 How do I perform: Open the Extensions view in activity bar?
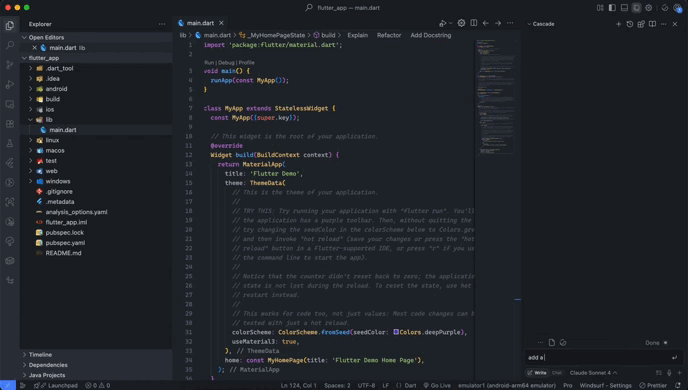[10, 124]
